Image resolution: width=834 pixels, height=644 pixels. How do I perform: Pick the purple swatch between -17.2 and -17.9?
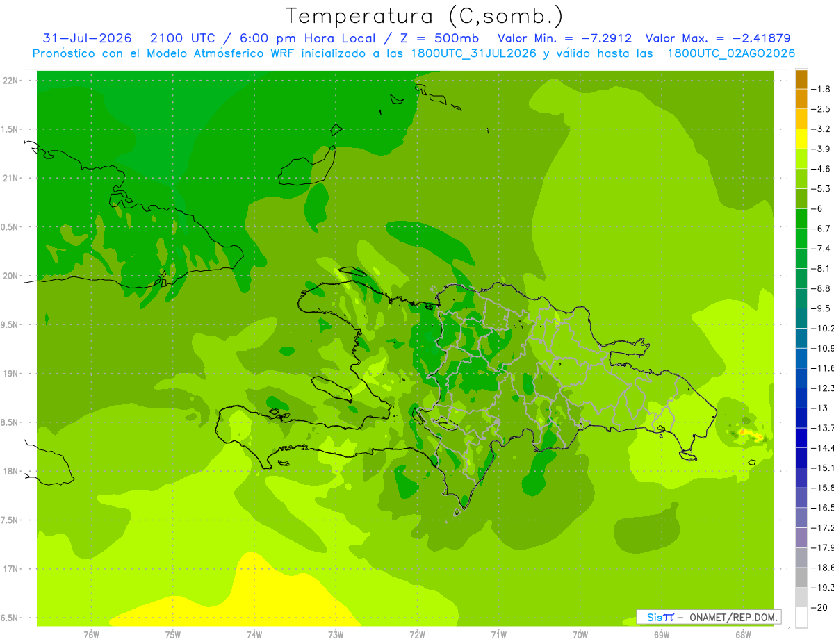point(801,537)
